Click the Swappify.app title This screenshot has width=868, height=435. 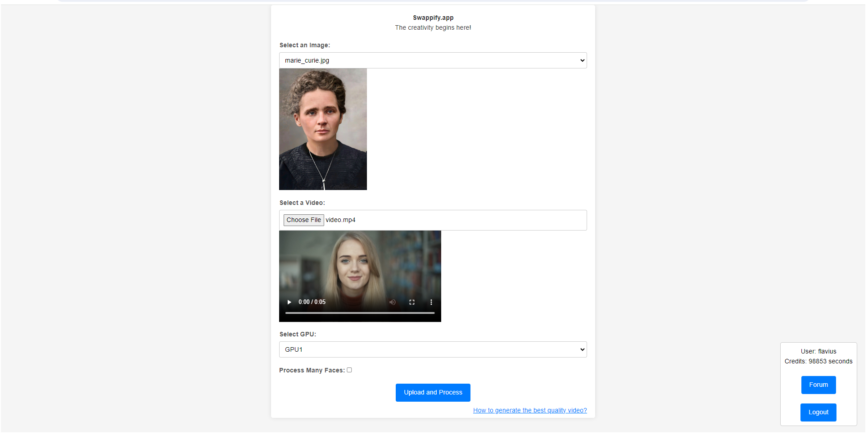433,18
